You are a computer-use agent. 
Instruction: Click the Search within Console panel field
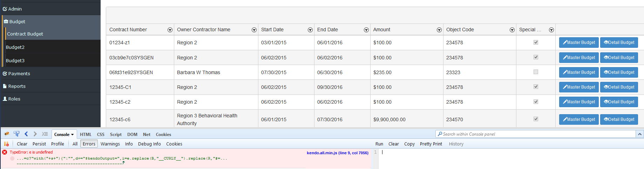(536, 134)
